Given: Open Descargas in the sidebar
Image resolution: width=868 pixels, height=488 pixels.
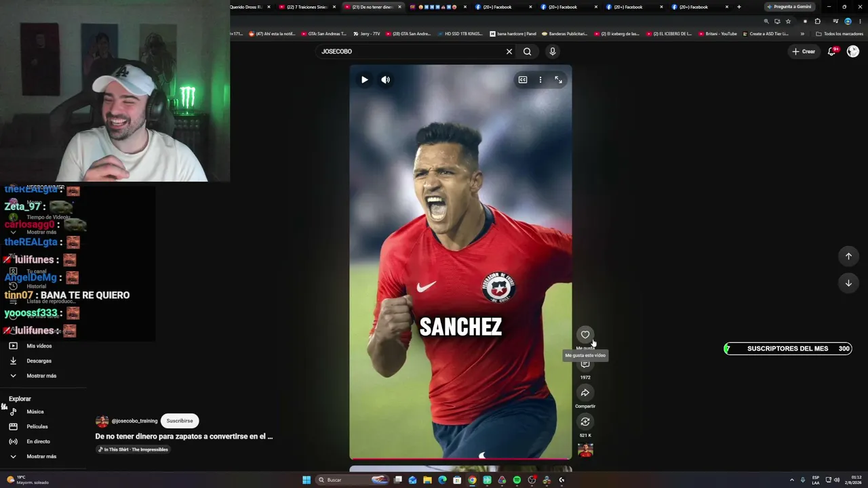Looking at the screenshot, I should (39, 361).
